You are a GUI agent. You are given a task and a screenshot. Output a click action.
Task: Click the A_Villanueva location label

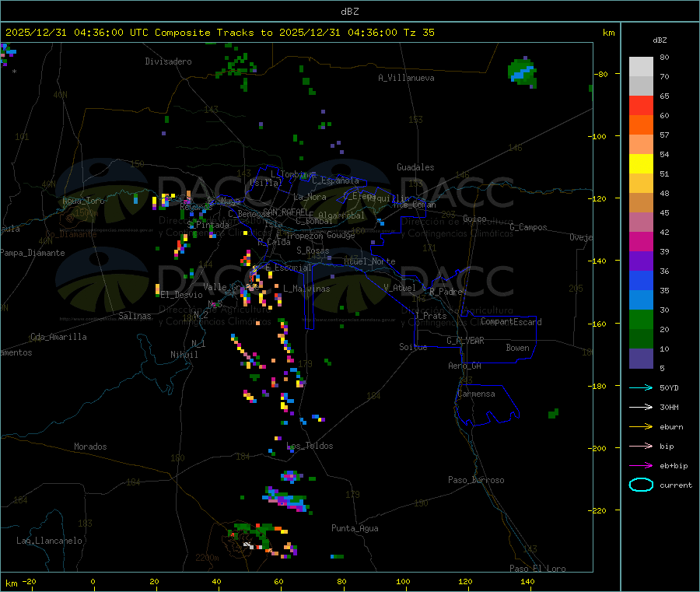(406, 78)
